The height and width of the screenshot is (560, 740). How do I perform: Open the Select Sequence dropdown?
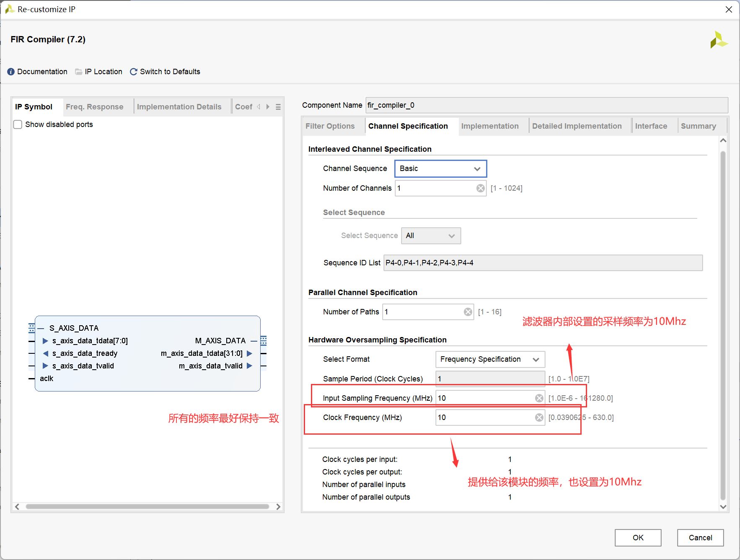pos(431,236)
